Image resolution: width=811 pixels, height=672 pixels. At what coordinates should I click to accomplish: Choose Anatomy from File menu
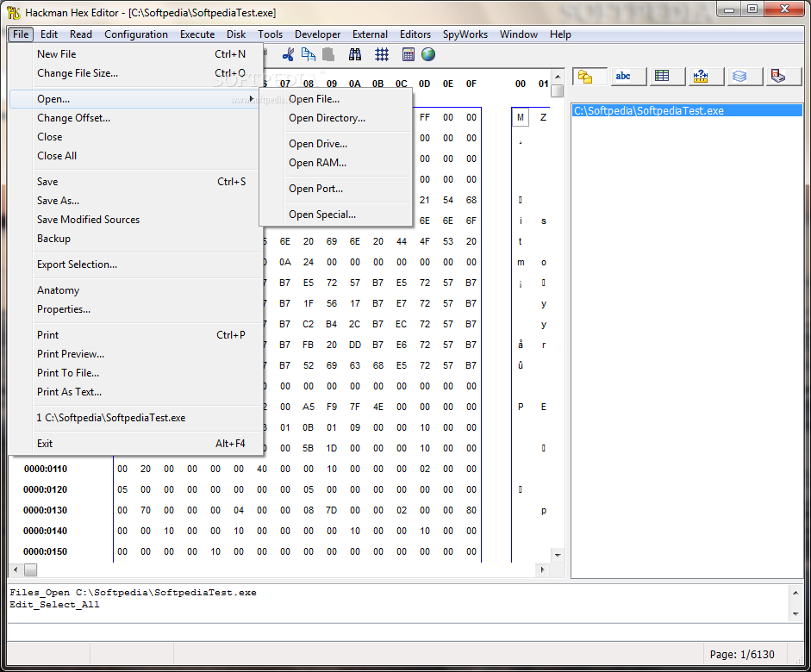pyautogui.click(x=134, y=290)
